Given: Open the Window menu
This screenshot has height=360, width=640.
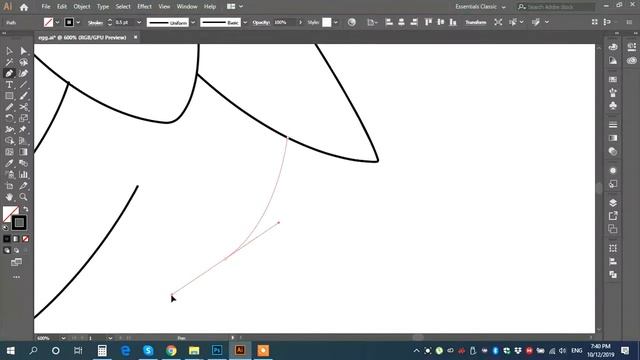Looking at the screenshot, I should coord(187,7).
